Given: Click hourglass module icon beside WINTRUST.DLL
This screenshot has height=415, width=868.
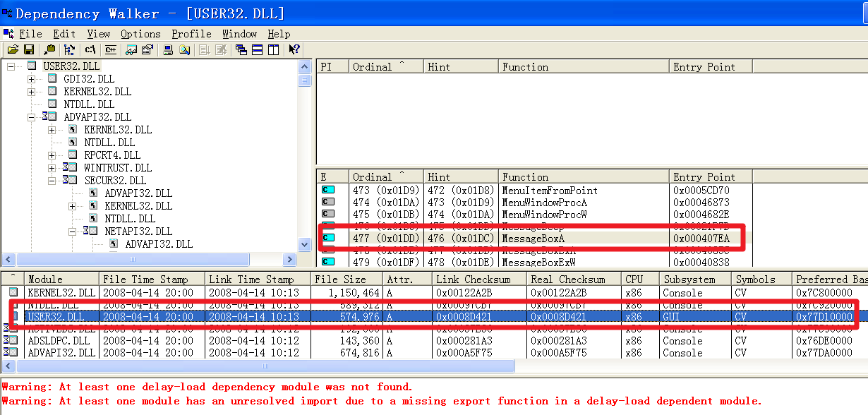Looking at the screenshot, I should pyautogui.click(x=69, y=167).
